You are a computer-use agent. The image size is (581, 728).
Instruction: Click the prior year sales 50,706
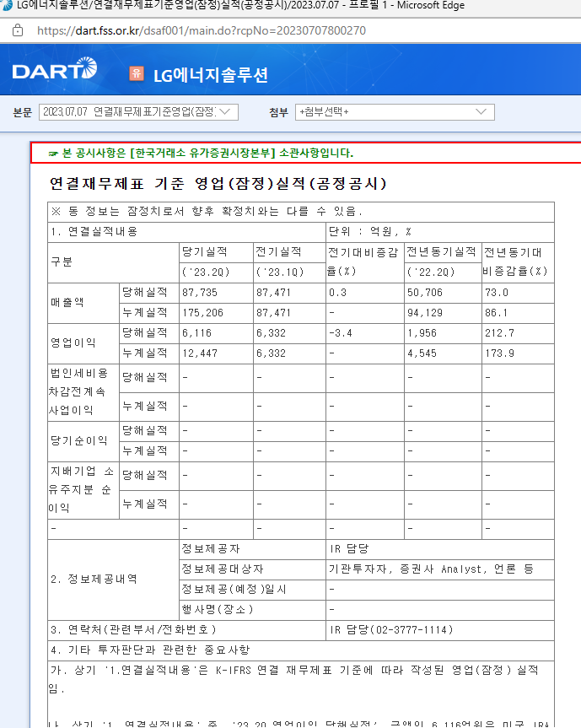pyautogui.click(x=425, y=293)
